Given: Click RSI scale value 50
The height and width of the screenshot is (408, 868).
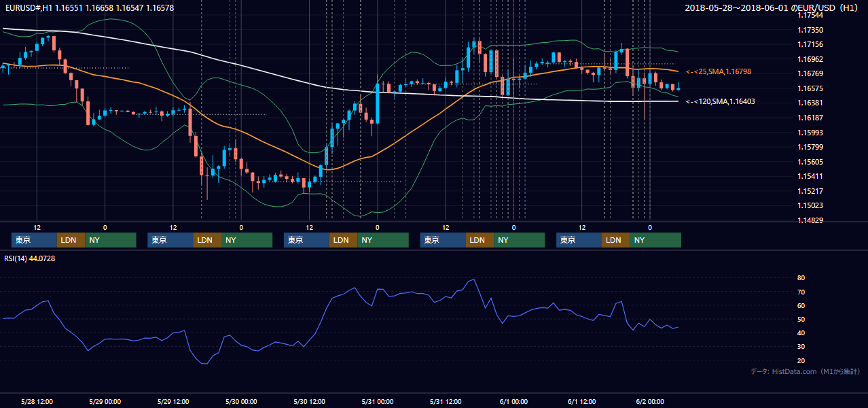Looking at the screenshot, I should (801, 319).
